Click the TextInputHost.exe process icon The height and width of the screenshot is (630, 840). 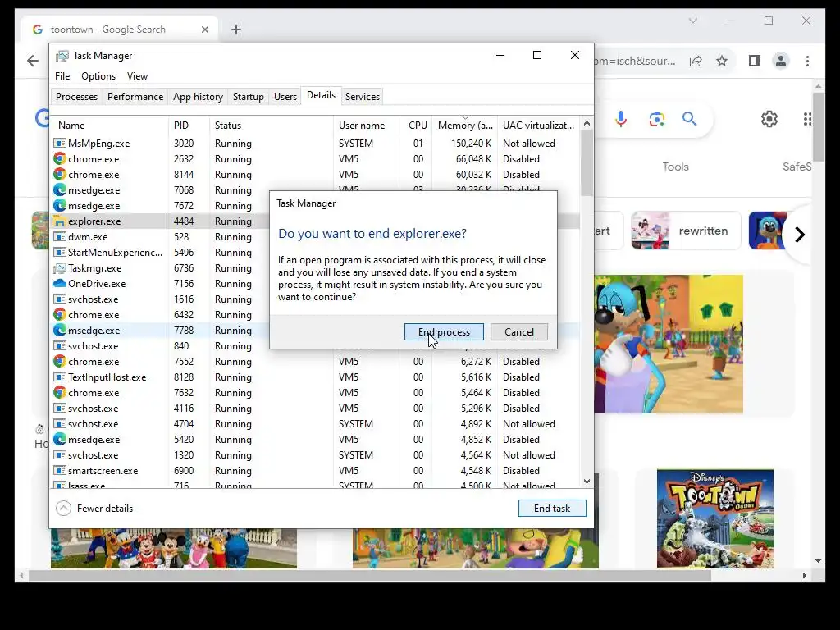tap(59, 377)
